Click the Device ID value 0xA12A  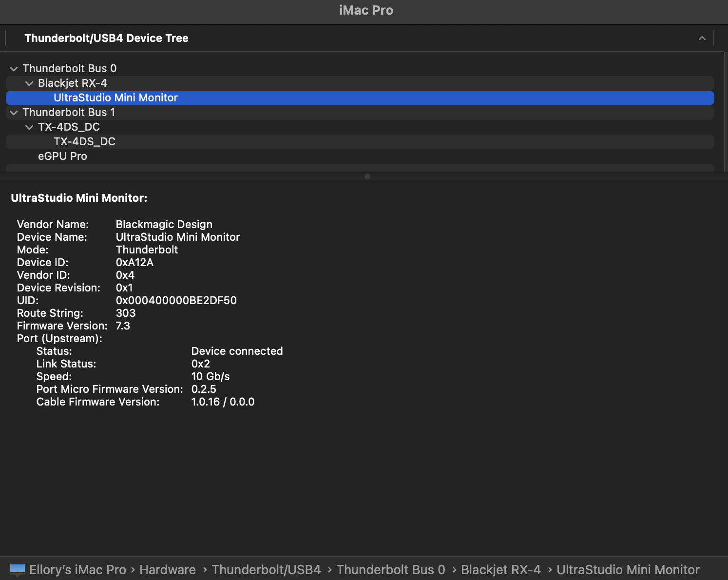(x=134, y=262)
